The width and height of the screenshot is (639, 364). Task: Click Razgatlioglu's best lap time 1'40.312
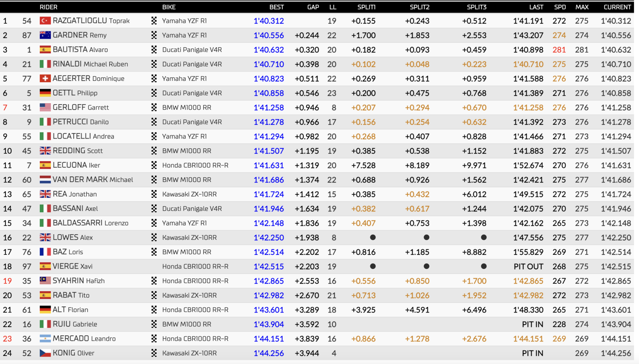click(269, 21)
